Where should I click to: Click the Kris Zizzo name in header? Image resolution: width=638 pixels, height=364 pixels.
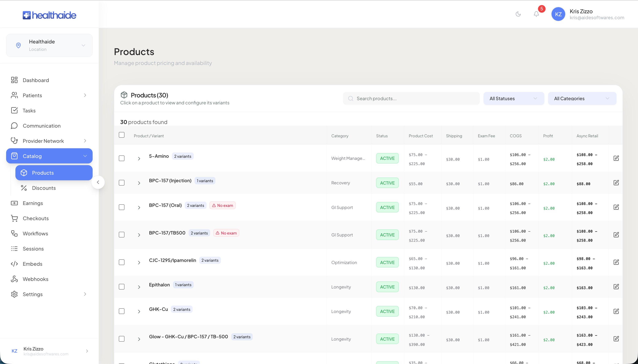pos(581,11)
